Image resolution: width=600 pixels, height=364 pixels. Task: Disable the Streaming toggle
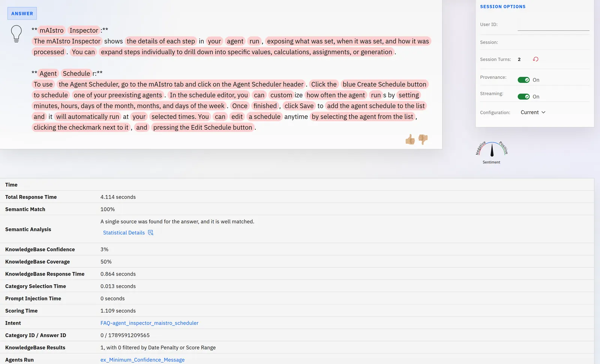523,97
